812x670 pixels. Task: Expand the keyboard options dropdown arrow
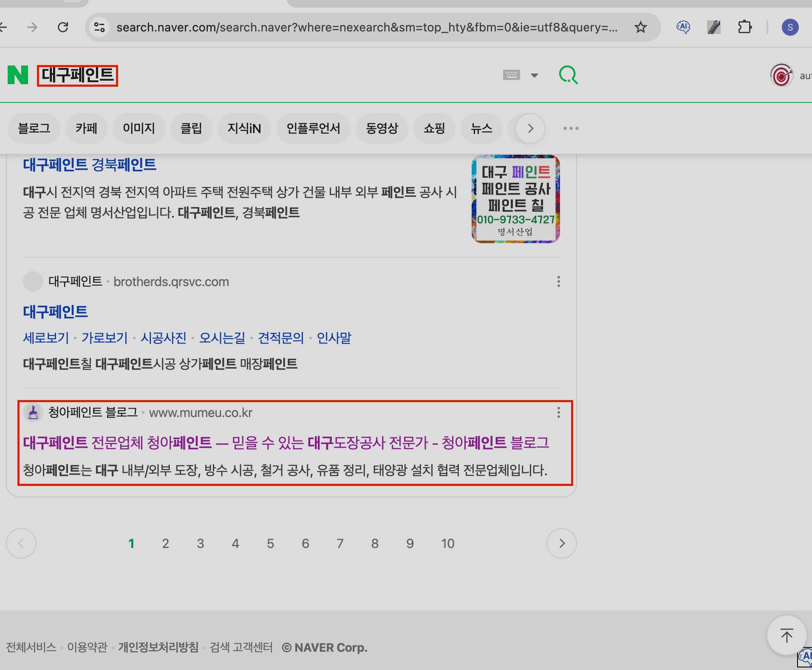535,76
